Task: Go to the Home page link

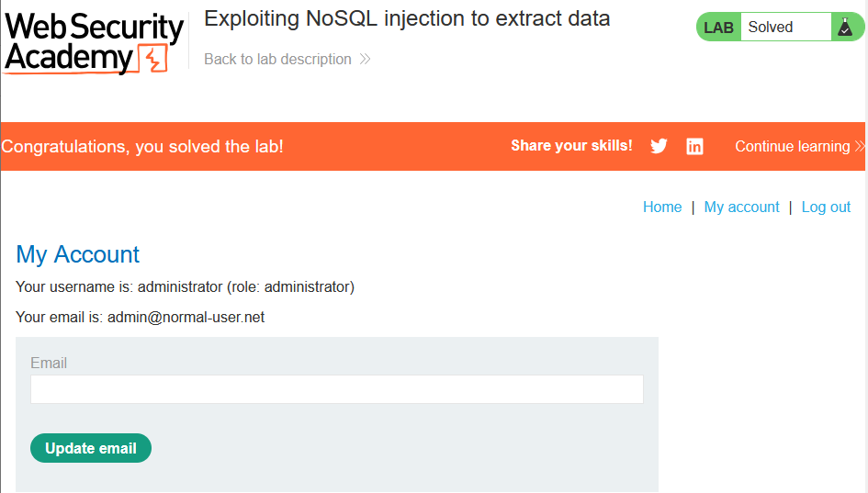Action: 662,207
